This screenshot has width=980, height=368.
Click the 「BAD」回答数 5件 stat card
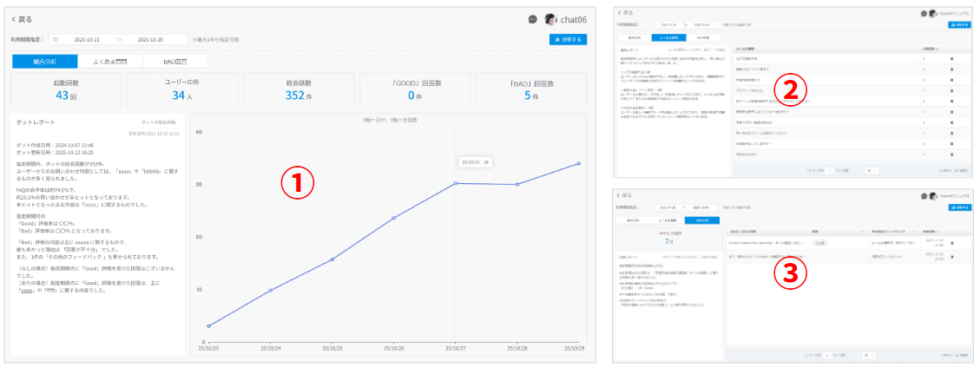click(x=536, y=90)
